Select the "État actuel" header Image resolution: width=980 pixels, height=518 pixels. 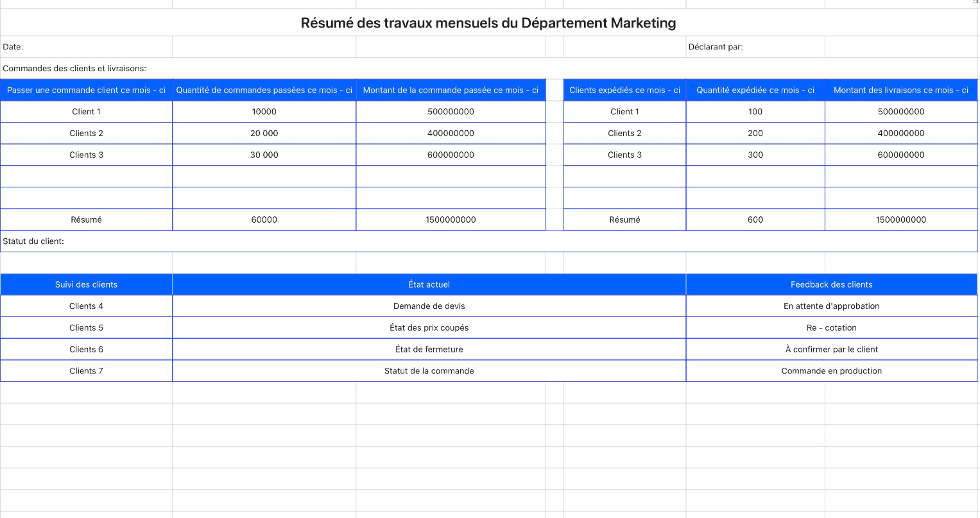tap(429, 285)
